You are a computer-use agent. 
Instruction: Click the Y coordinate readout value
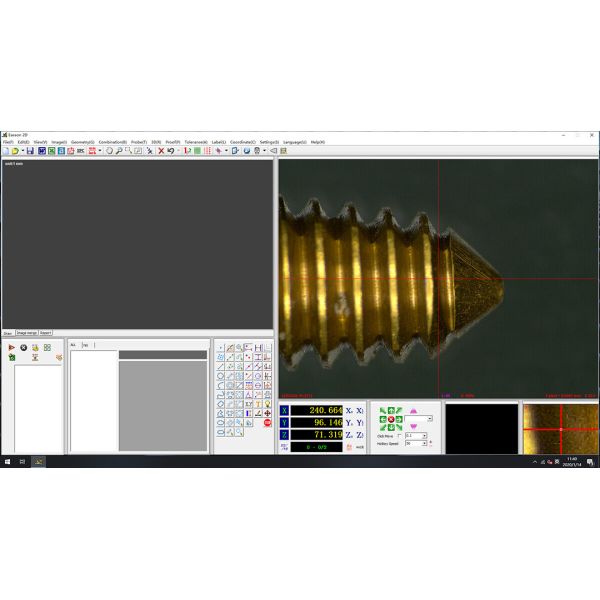(317, 423)
